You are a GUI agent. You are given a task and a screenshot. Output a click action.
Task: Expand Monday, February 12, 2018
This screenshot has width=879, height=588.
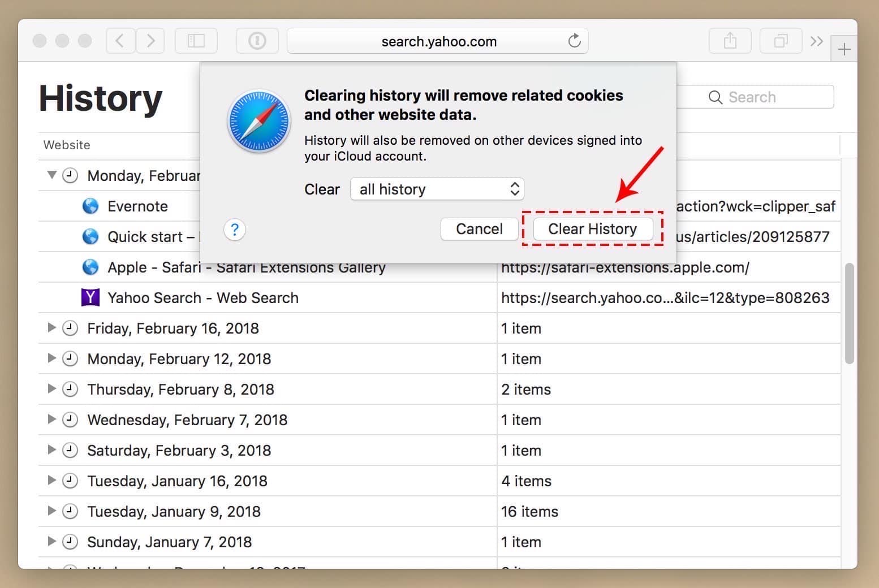tap(51, 358)
